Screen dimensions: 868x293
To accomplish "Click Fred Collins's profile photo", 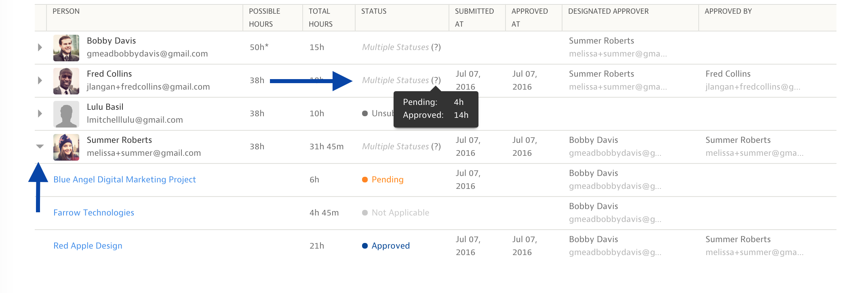I will point(66,81).
